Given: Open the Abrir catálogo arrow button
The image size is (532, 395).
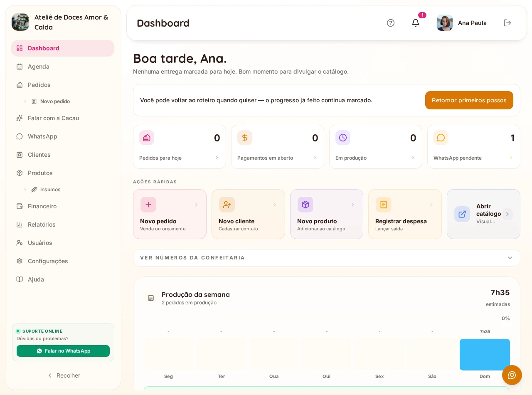Looking at the screenshot, I should pos(507,214).
